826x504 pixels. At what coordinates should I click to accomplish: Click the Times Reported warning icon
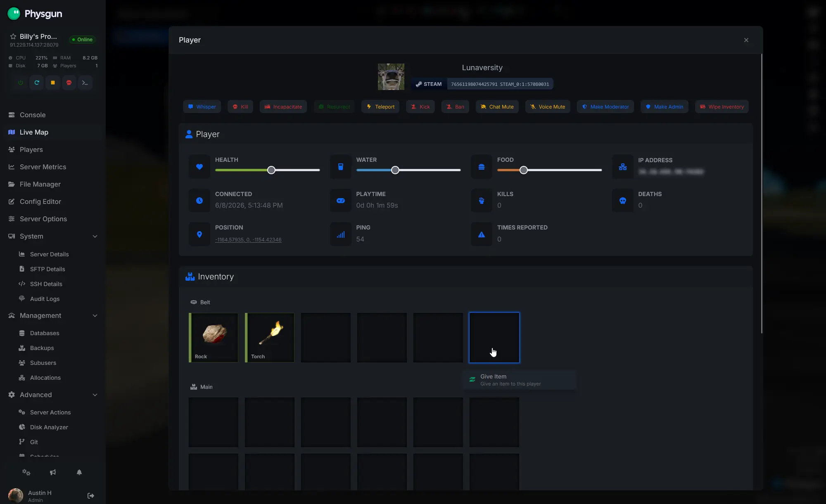coord(482,234)
